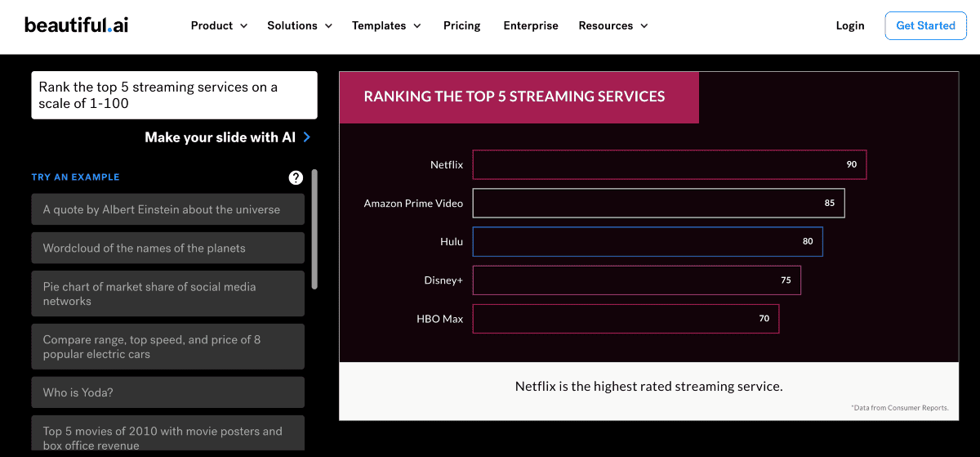Expand the Product dropdown menu

click(x=219, y=25)
